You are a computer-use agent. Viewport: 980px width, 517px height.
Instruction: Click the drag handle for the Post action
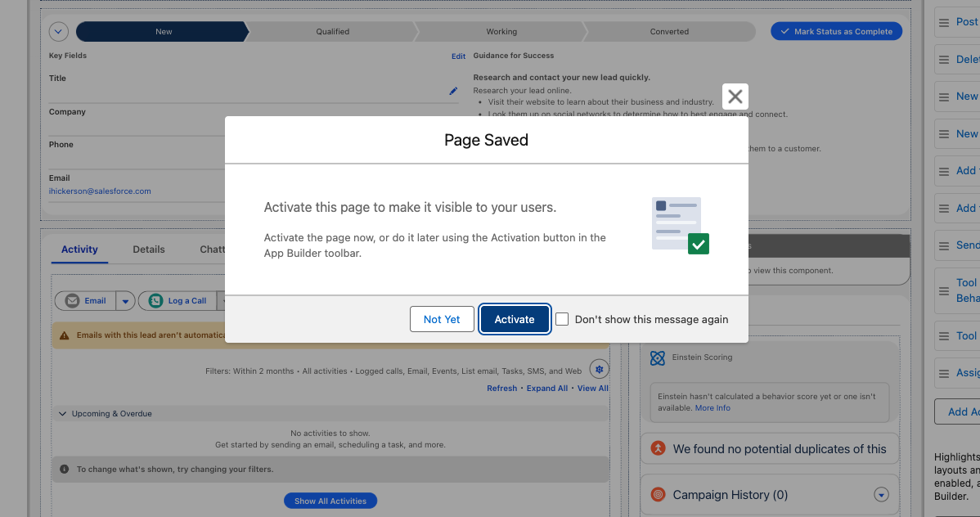pyautogui.click(x=944, y=23)
